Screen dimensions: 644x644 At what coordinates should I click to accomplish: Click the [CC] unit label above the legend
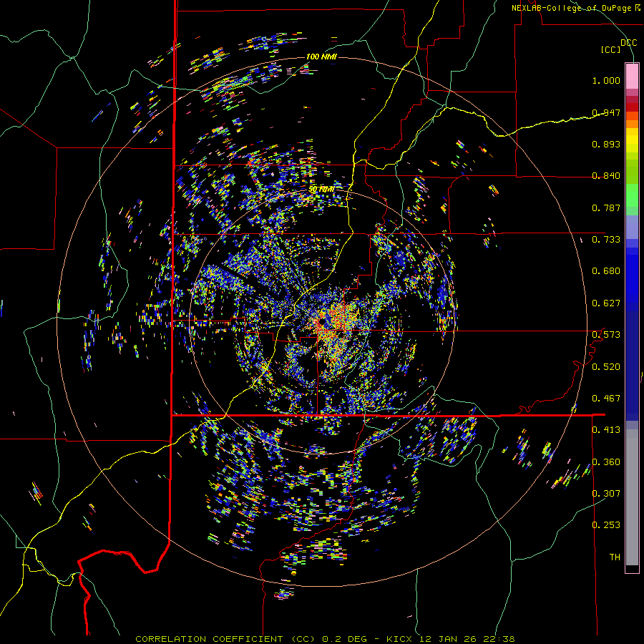[610, 49]
